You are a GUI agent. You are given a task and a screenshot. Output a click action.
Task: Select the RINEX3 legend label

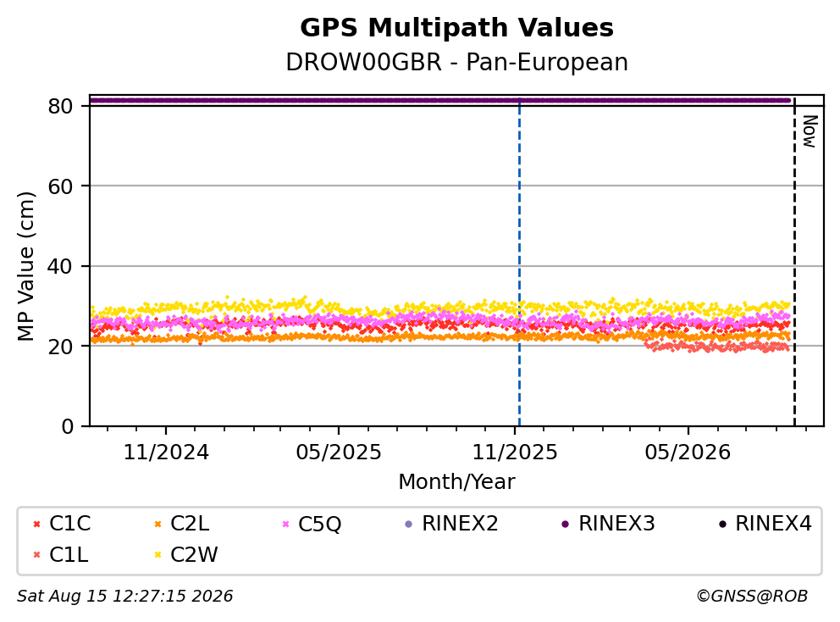(x=616, y=524)
